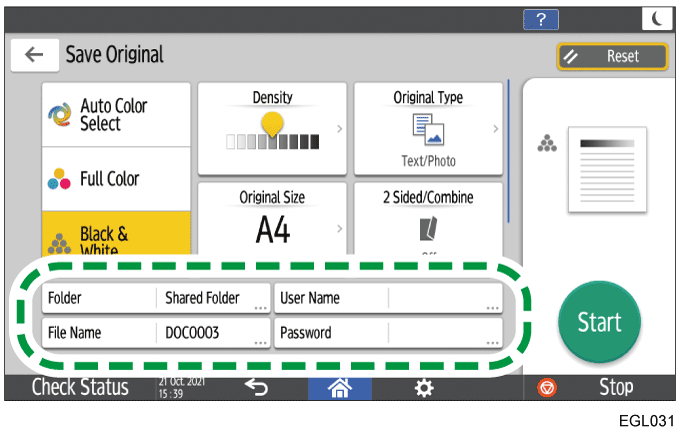Click the back arrow beside Save Original
Image resolution: width=679 pixels, height=431 pixels.
pyautogui.click(x=34, y=56)
